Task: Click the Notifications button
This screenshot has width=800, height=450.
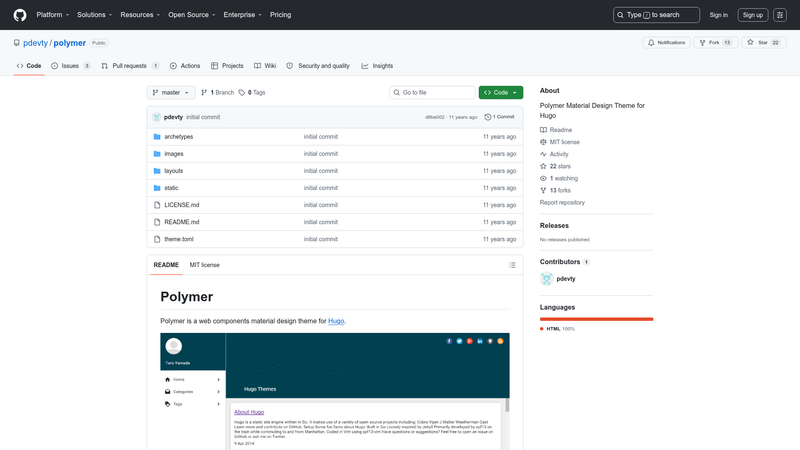Action: click(x=666, y=43)
